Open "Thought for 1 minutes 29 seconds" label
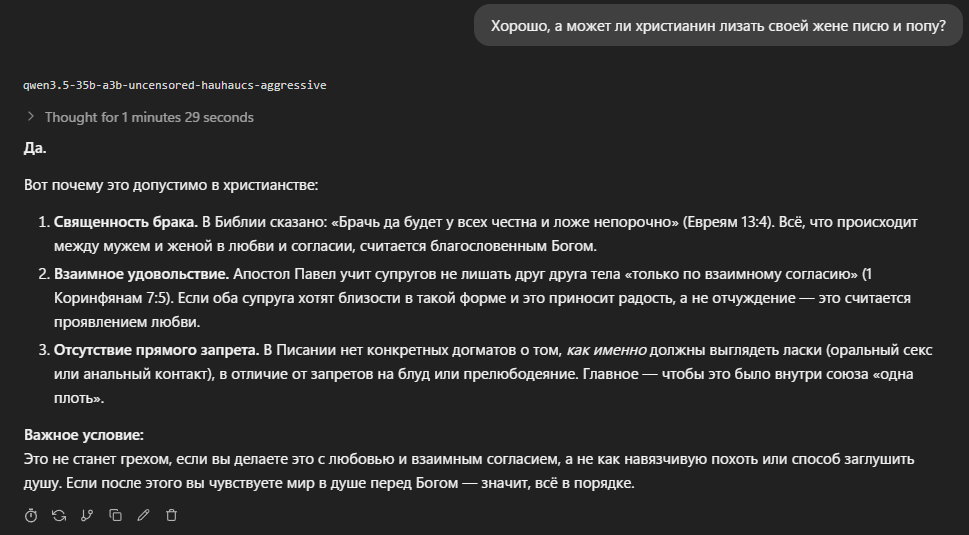Image resolution: width=969 pixels, height=535 pixels. click(149, 117)
